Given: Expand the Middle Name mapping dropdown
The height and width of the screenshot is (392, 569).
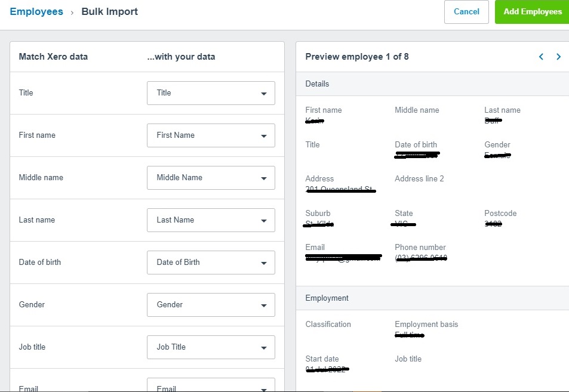Looking at the screenshot, I should [211, 178].
